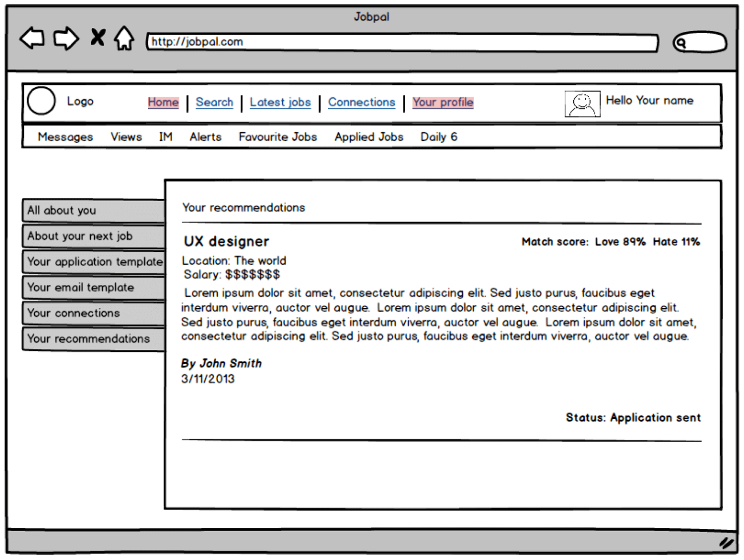Open Your email template tab
744x560 pixels.
[x=94, y=287]
